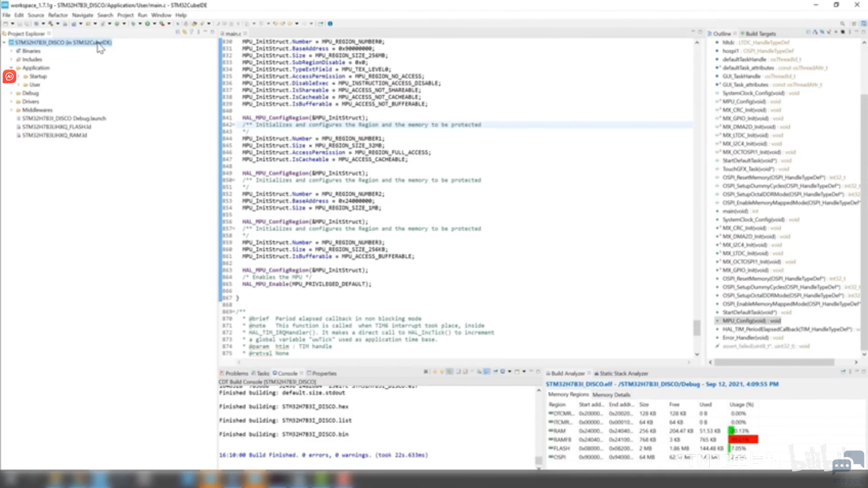The image size is (868, 488).
Task: Switch to C/C++ perspective icon
Action: (863, 23)
